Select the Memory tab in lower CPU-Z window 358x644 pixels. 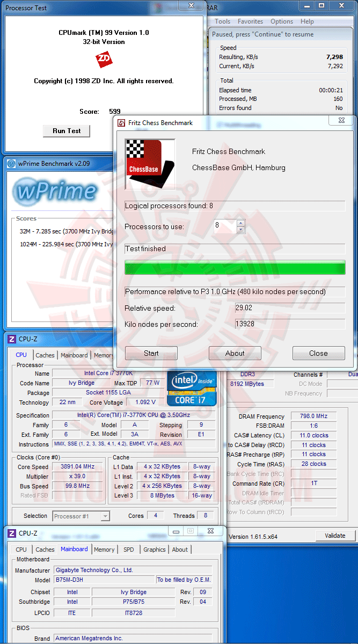click(104, 550)
